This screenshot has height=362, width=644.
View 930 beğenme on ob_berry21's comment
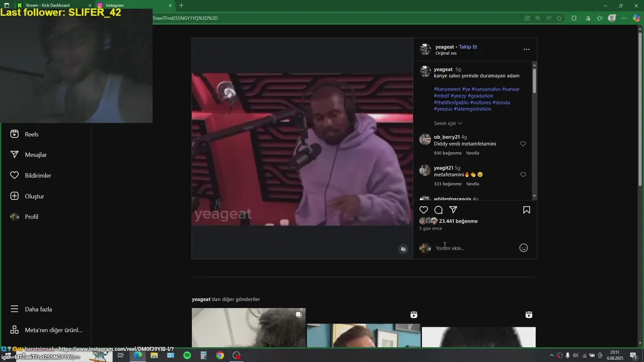point(448,153)
